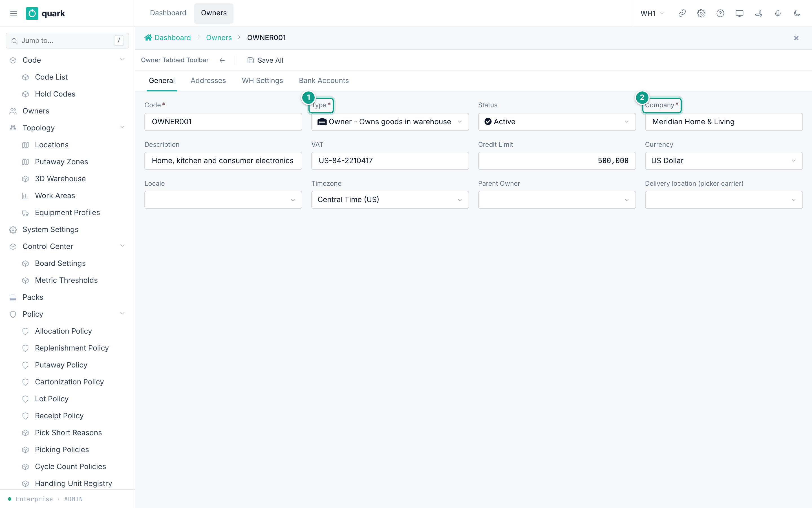Open the help question-mark icon
This screenshot has height=508, width=812.
coord(720,14)
